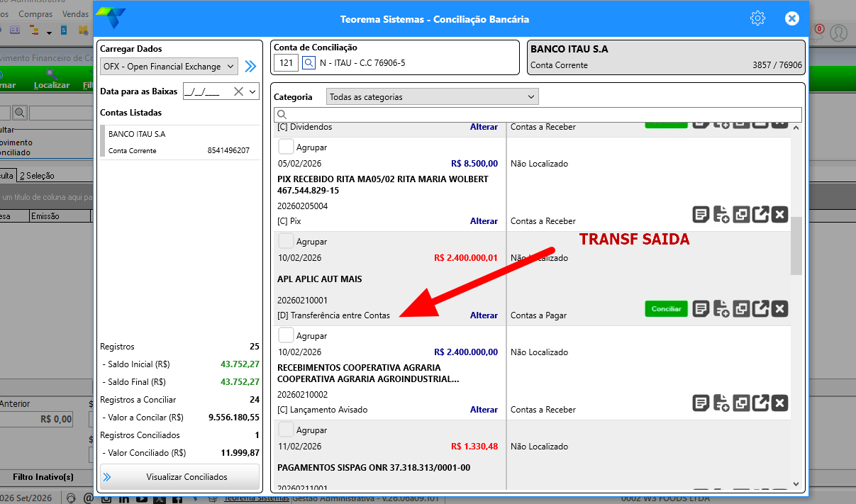This screenshot has width=856, height=504.
Task: Remove the APL APLIC AUT MAIS entry
Action: (x=780, y=309)
